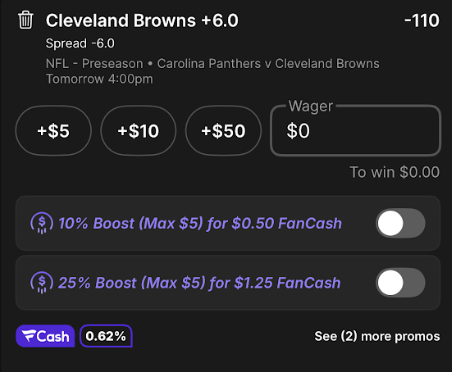Click the Cleveland Browns +6.0 selection title
Image resolution: width=452 pixels, height=372 pixels.
tap(142, 21)
